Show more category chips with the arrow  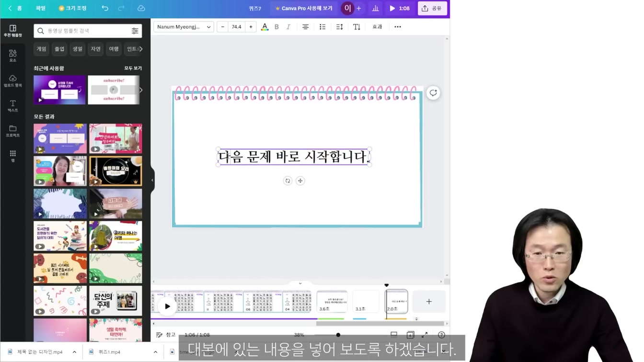(141, 49)
